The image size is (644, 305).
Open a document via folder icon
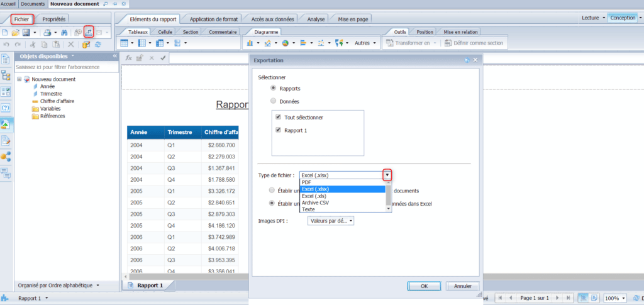tap(16, 32)
